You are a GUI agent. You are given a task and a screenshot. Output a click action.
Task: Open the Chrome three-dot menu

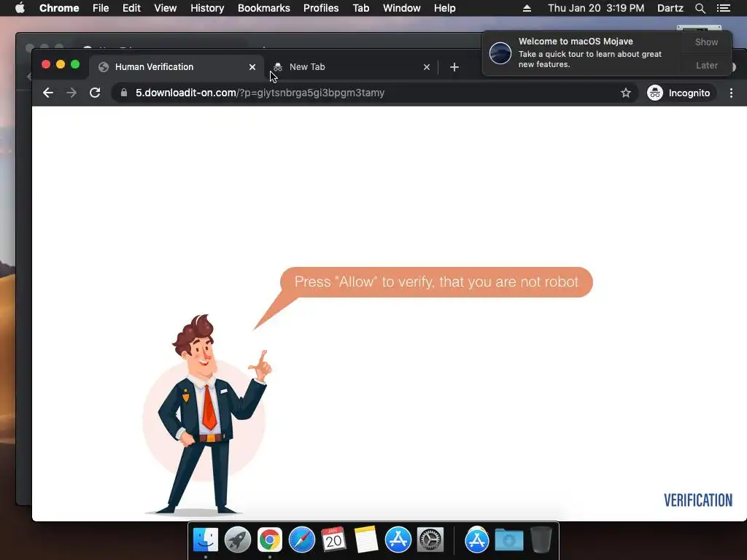click(x=731, y=93)
